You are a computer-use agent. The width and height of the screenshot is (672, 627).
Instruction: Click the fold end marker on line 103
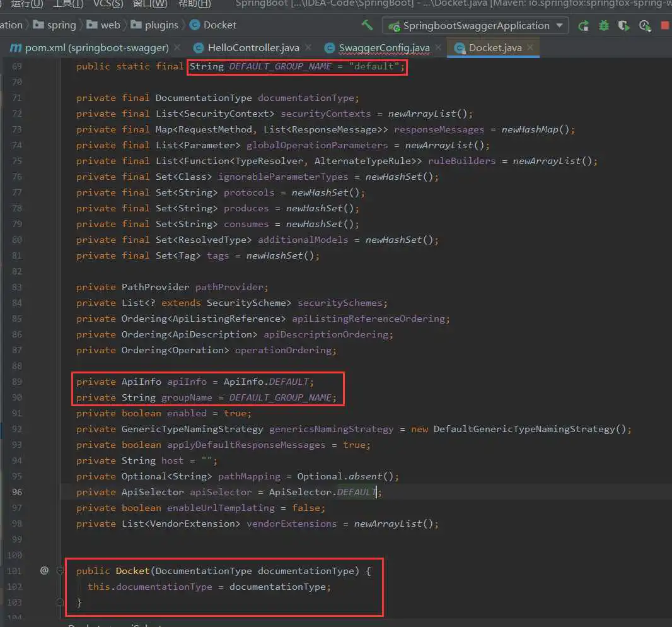tap(61, 602)
